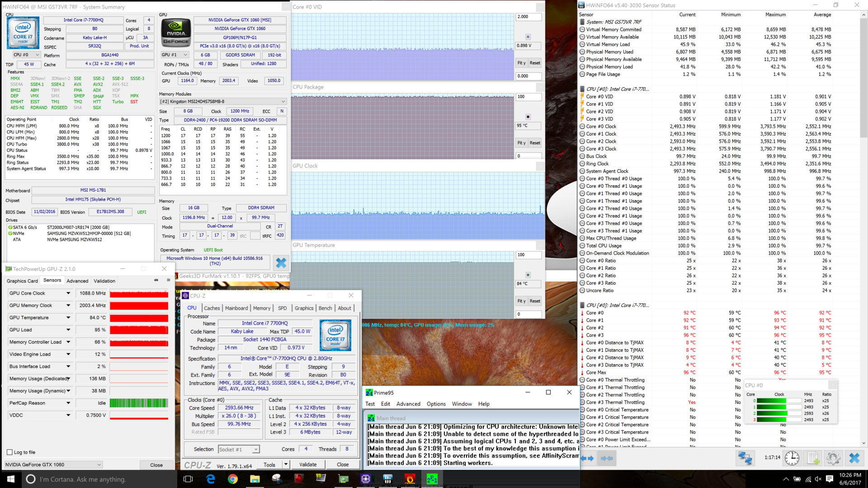The width and height of the screenshot is (868, 488).
Task: Open sensor settings gear icon in HWiNFO
Action: pyautogui.click(x=833, y=458)
